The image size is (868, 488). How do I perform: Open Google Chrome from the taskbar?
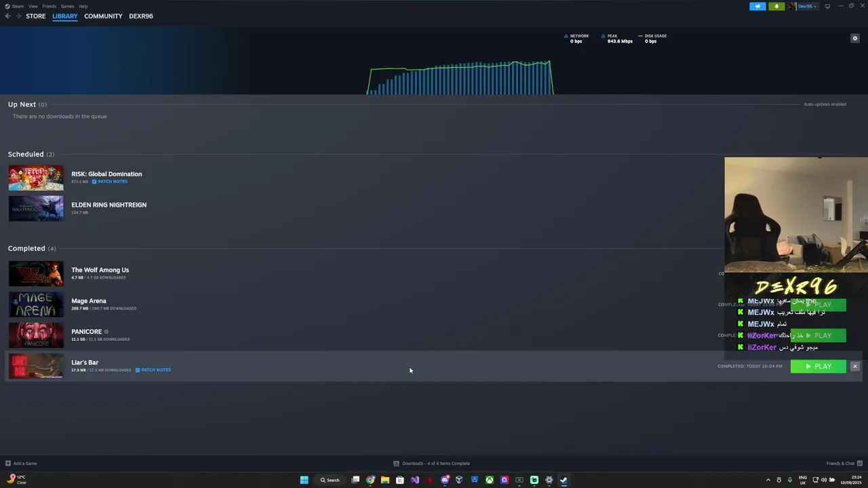pos(370,480)
